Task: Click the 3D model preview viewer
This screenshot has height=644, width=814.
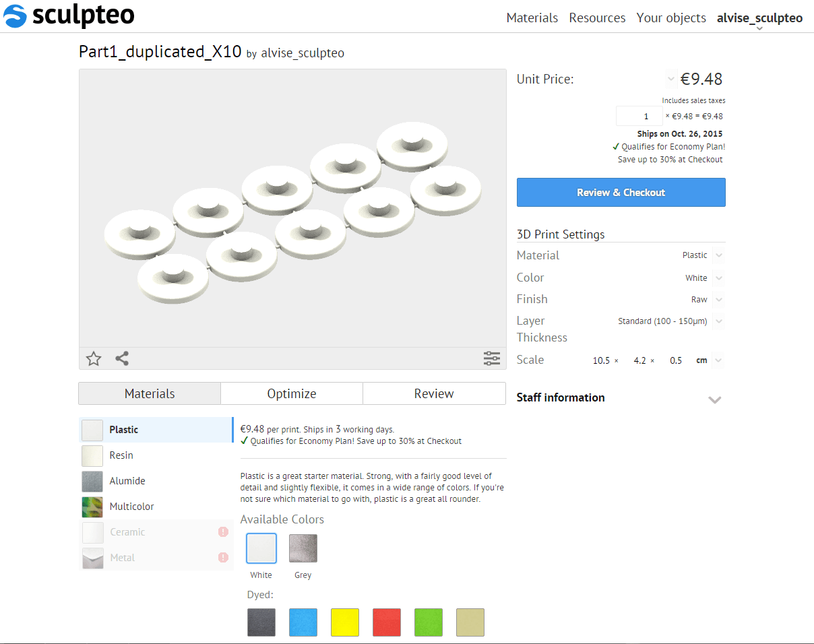Action: (x=292, y=209)
